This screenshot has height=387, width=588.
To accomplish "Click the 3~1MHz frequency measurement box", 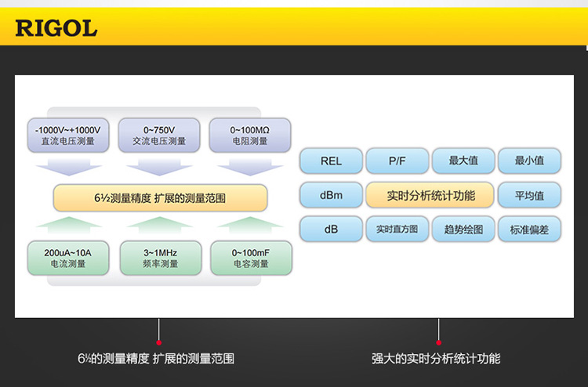I will (160, 258).
